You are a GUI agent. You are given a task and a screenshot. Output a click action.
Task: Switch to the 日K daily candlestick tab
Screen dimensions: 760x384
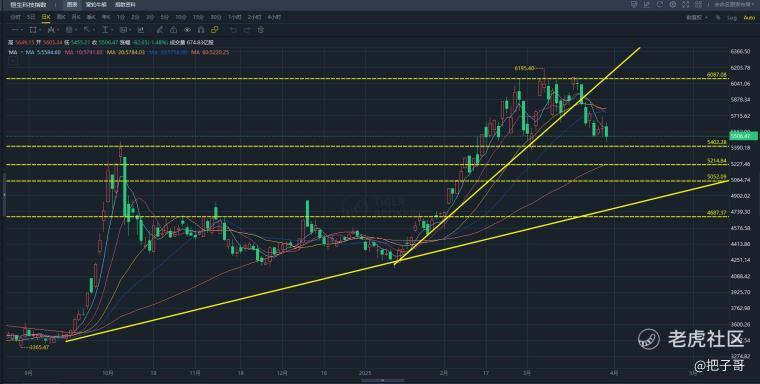point(46,17)
